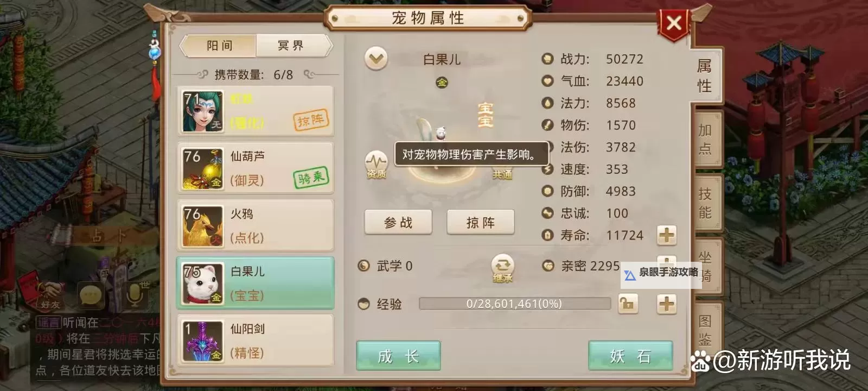The width and height of the screenshot is (868, 391).
Task: Switch to 冥界 pet list
Action: coord(291,46)
